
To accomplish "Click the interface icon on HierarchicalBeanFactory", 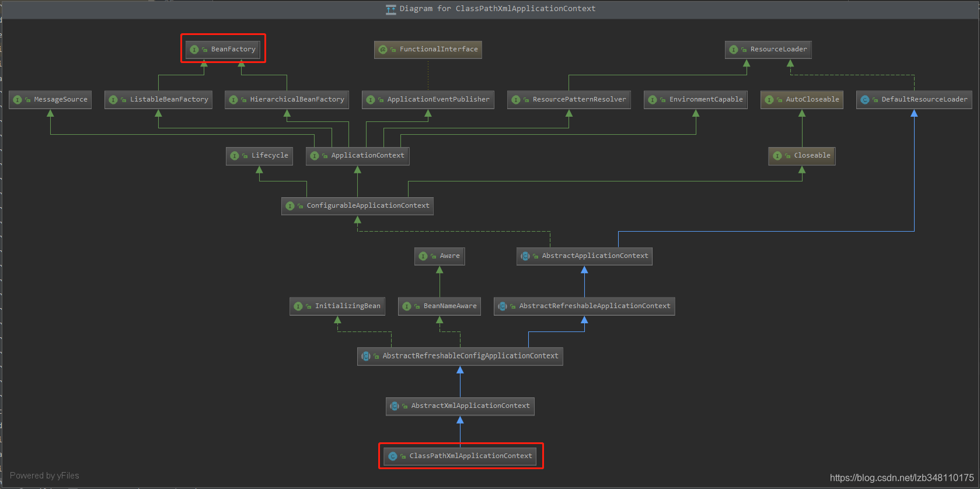I will [233, 100].
